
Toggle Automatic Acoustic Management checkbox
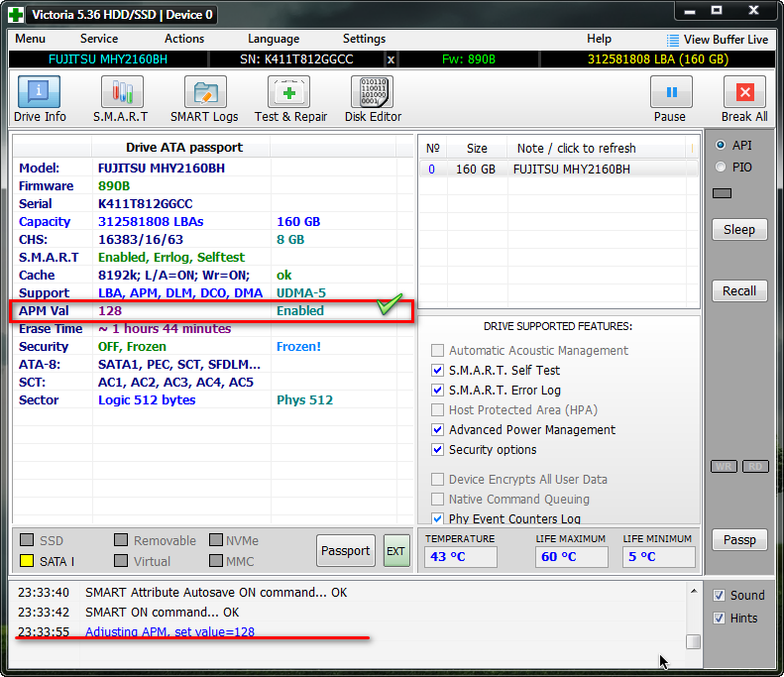tap(437, 350)
